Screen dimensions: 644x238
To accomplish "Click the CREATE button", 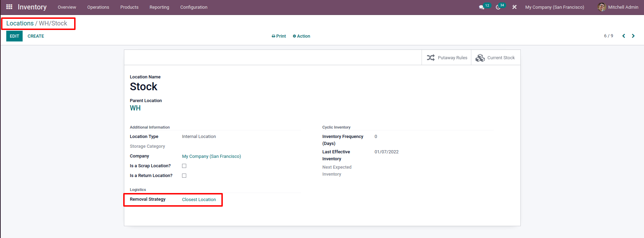I will pyautogui.click(x=36, y=36).
